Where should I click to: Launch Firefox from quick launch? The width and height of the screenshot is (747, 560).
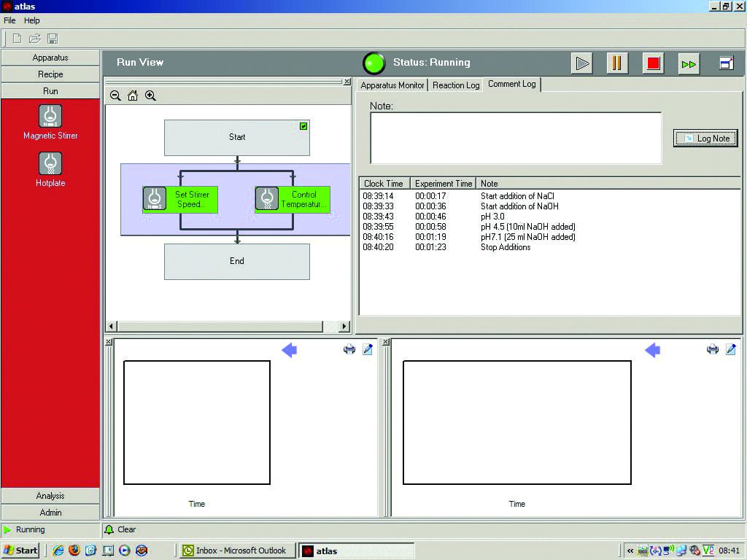pyautogui.click(x=74, y=551)
